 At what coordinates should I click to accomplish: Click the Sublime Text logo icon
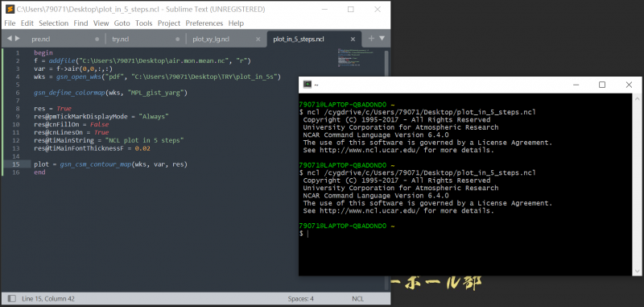[10, 9]
